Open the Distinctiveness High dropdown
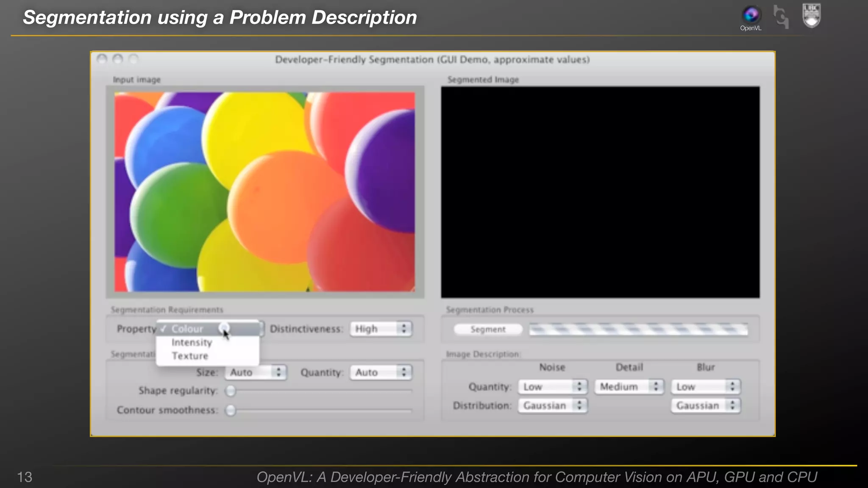 pyautogui.click(x=381, y=329)
